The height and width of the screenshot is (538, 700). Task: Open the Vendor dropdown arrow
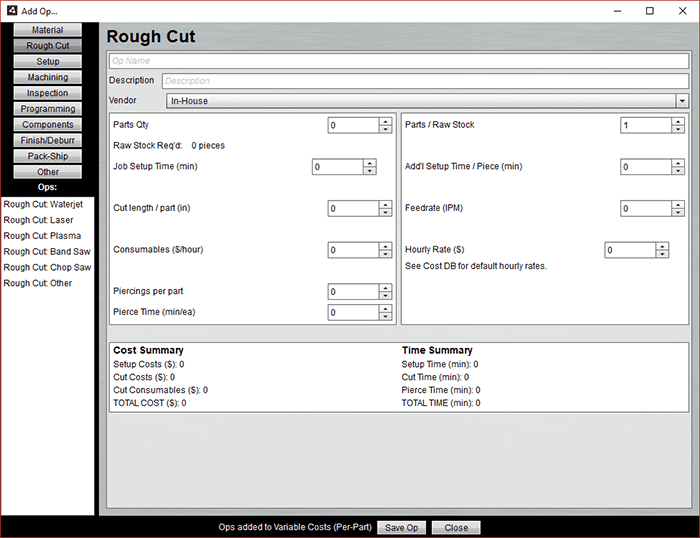[682, 101]
